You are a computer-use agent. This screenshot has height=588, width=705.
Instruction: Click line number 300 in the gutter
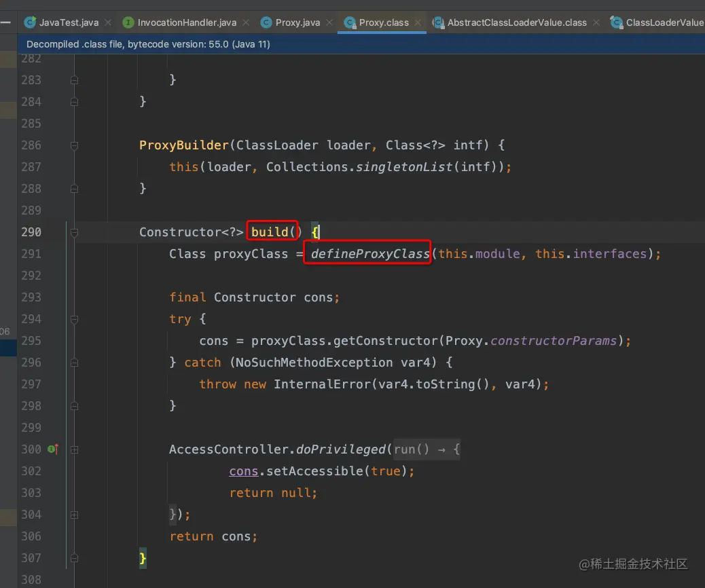(31, 449)
